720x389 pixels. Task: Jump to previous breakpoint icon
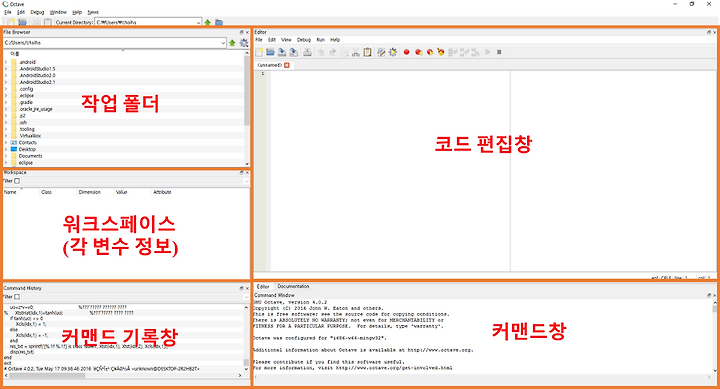[x=418, y=52]
